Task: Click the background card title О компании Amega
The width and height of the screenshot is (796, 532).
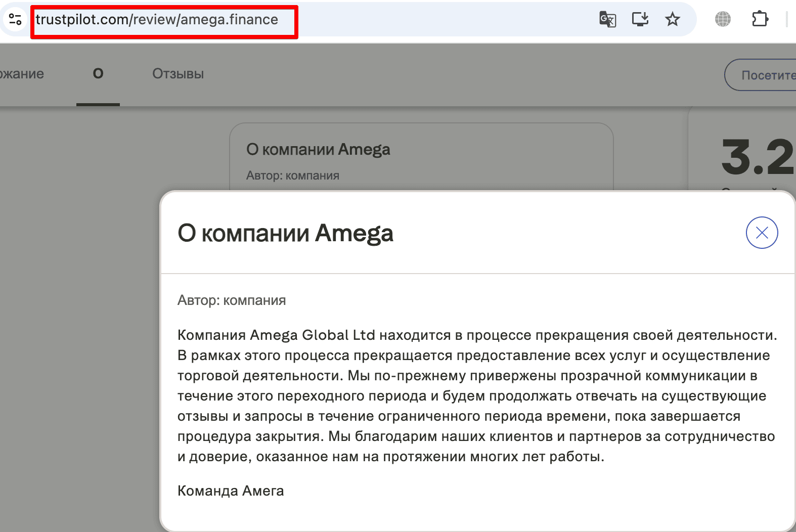Action: point(318,150)
